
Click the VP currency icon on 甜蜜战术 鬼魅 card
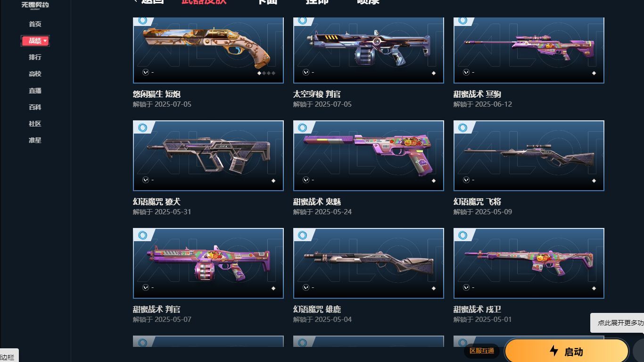(x=305, y=180)
